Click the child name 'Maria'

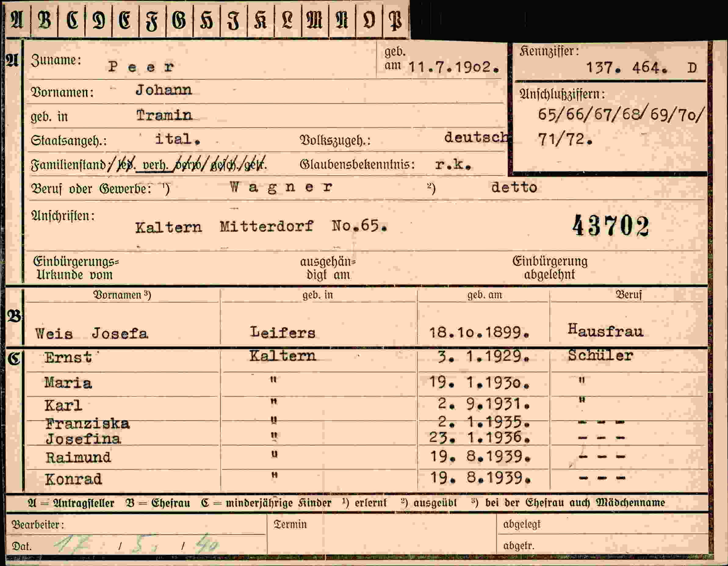point(68,383)
